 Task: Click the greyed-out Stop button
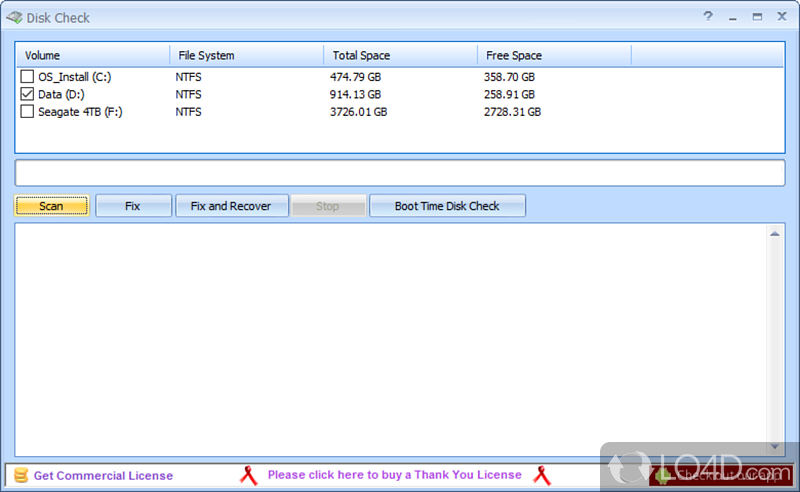[x=328, y=206]
